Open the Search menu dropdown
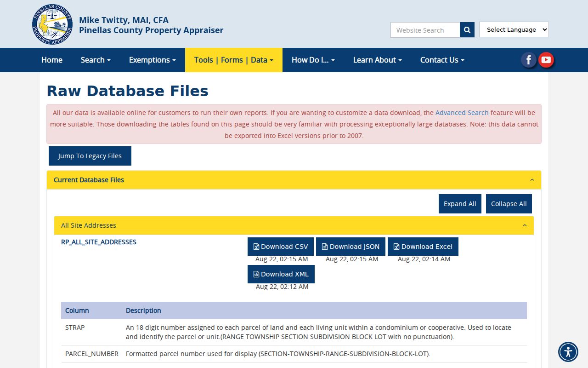 [96, 60]
